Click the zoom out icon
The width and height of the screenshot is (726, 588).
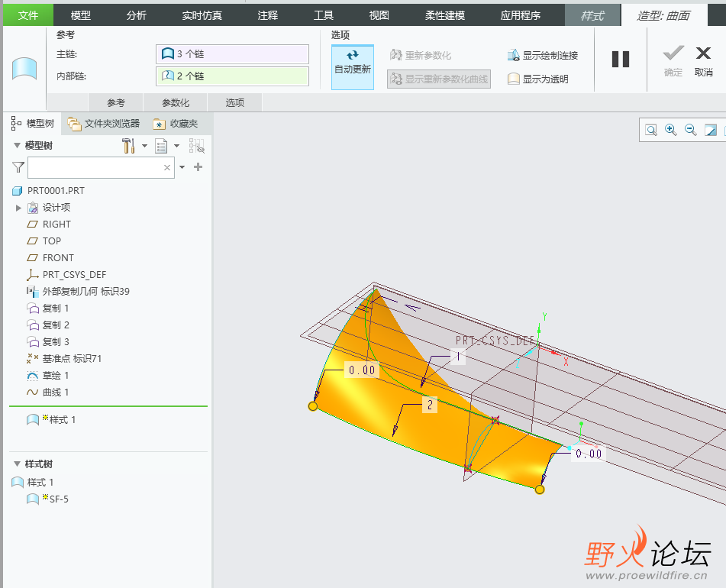[x=690, y=130]
